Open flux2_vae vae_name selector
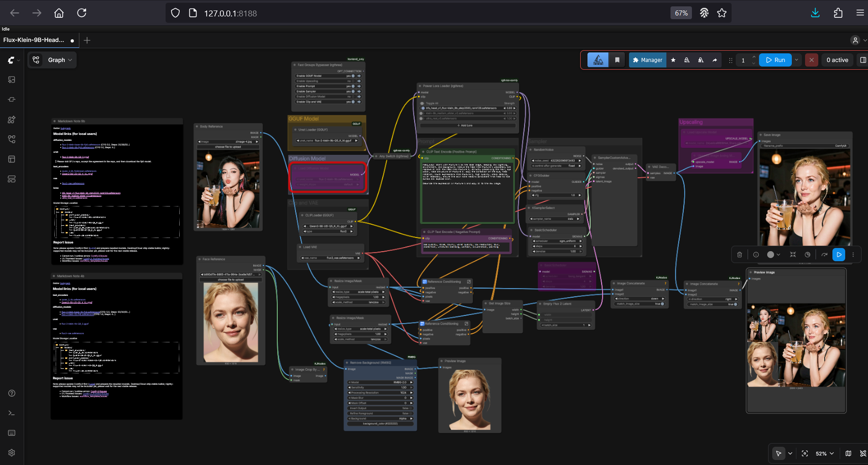The image size is (868, 465). coord(331,258)
